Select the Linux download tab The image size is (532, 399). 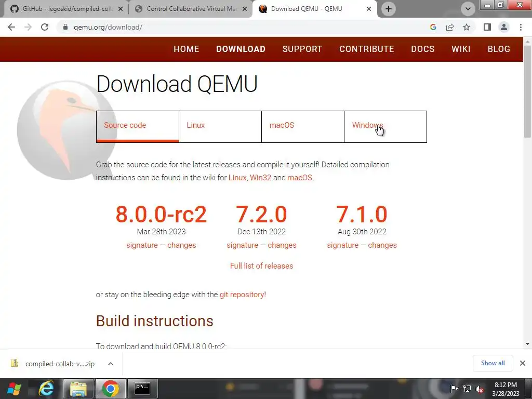coord(220,126)
